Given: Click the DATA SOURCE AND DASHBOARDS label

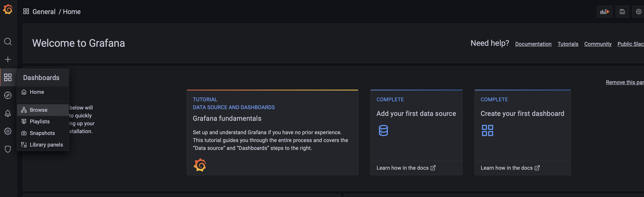Looking at the screenshot, I should (x=234, y=107).
